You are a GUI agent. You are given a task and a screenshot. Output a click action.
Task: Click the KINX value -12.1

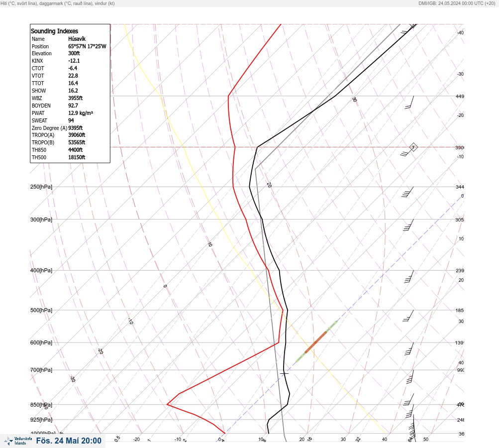74,61
